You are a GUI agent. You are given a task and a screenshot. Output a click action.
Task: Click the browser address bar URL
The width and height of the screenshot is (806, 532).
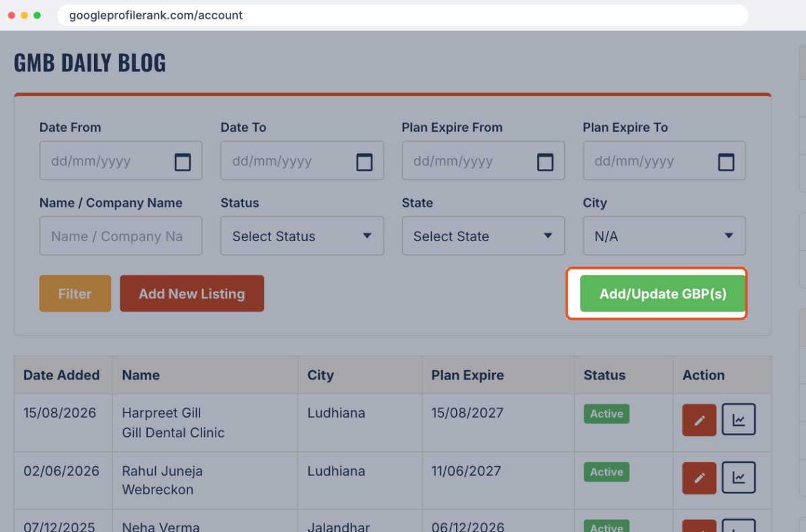[156, 15]
